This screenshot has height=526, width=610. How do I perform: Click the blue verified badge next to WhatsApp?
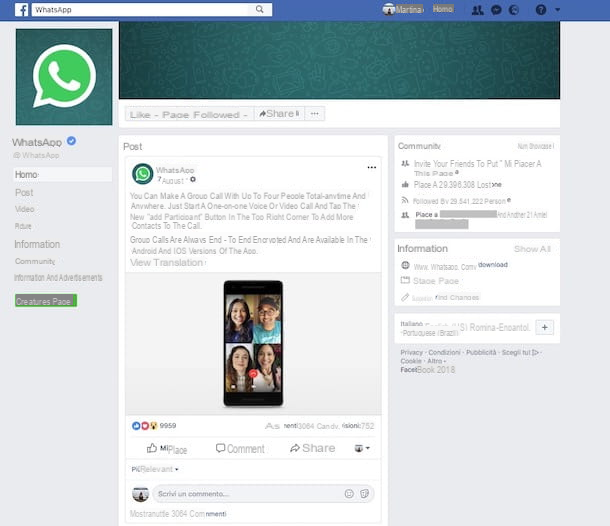click(x=71, y=141)
